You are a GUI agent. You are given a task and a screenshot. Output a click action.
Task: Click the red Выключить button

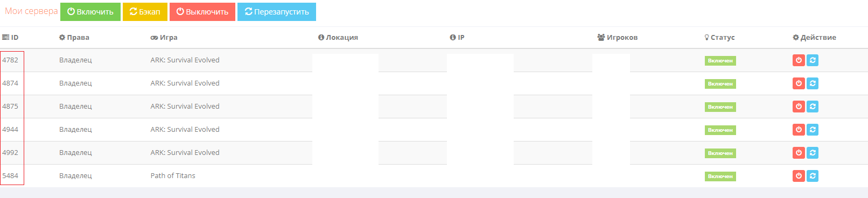(202, 12)
